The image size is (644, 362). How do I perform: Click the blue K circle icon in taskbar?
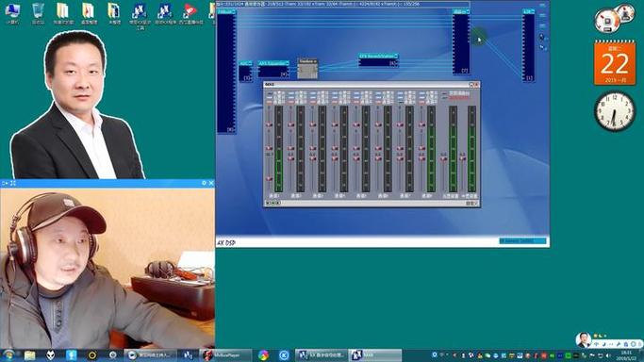point(284,355)
